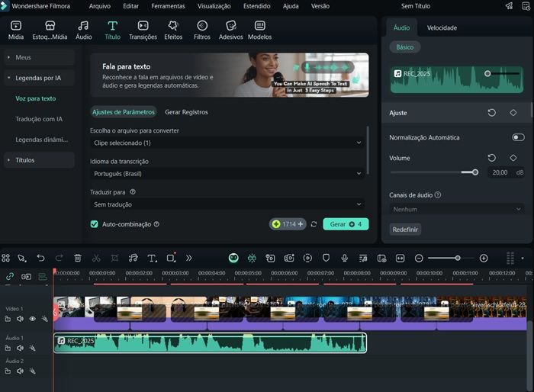Open the Ajuda menu

[291, 6]
